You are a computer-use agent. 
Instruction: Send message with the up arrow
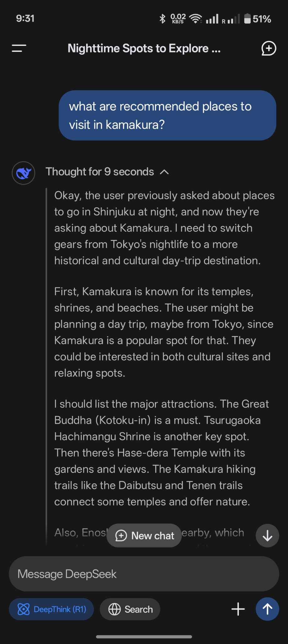(x=267, y=609)
